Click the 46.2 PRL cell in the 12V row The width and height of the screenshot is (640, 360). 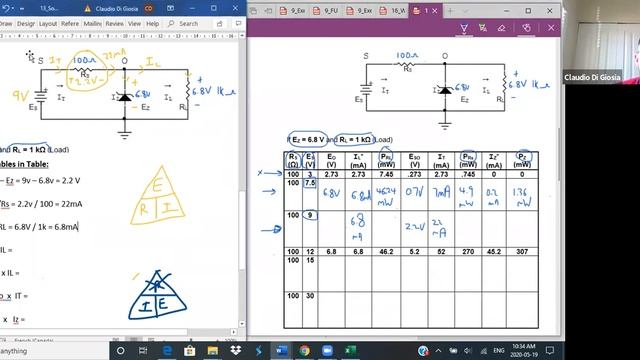click(x=386, y=252)
